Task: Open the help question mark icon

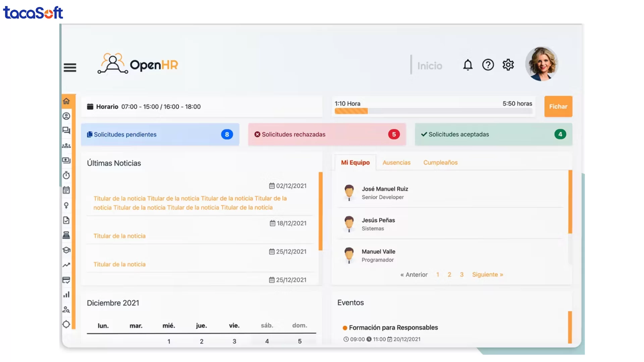Action: 488,65
